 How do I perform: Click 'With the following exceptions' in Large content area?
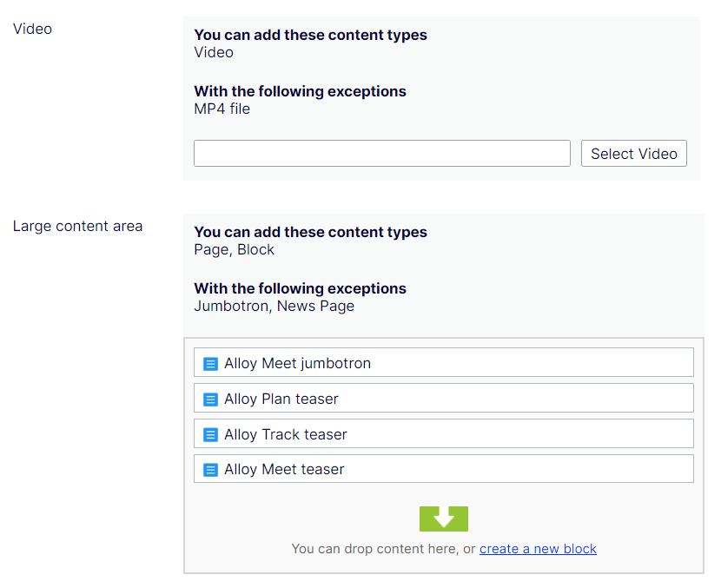pyautogui.click(x=300, y=288)
